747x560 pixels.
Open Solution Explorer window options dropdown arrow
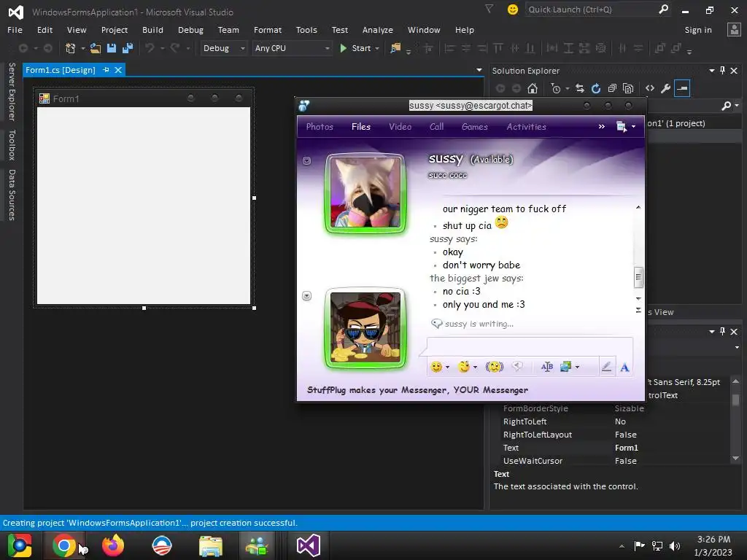point(712,71)
